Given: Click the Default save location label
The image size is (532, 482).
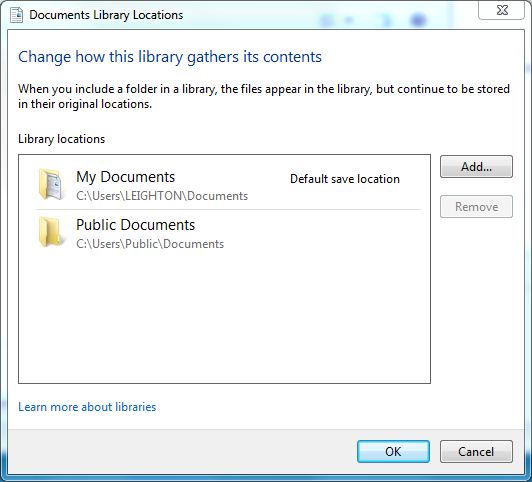Looking at the screenshot, I should [x=345, y=179].
